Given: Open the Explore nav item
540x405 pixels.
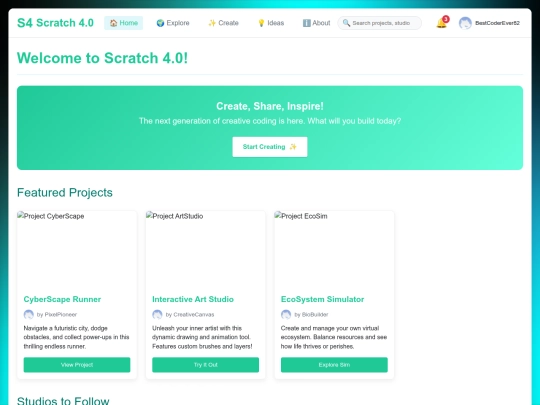Looking at the screenshot, I should coord(173,23).
